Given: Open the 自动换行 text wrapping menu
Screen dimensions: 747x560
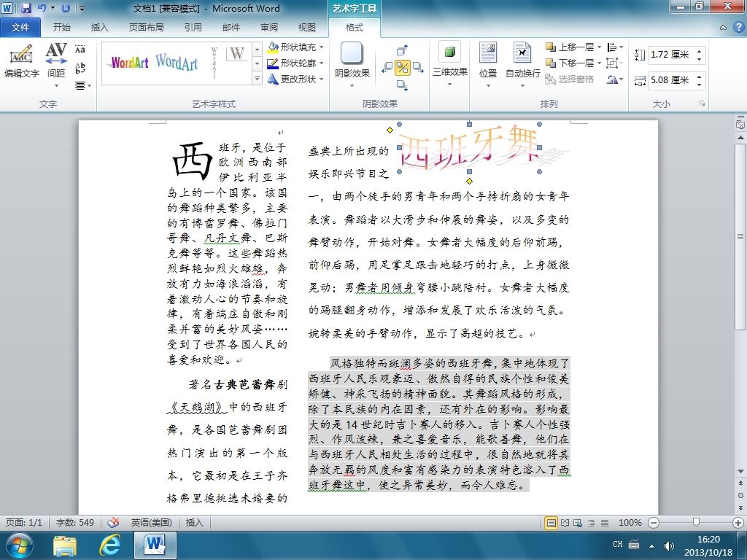Looking at the screenshot, I should (x=522, y=65).
